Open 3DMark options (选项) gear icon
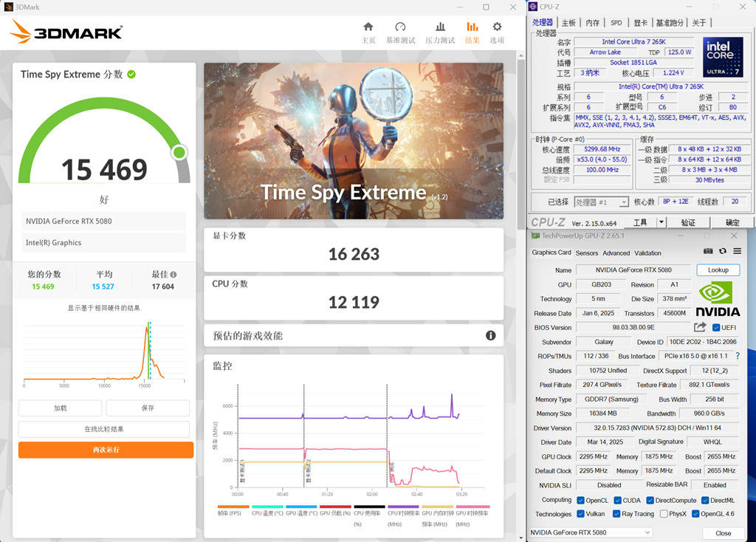756x542 pixels. click(x=497, y=27)
